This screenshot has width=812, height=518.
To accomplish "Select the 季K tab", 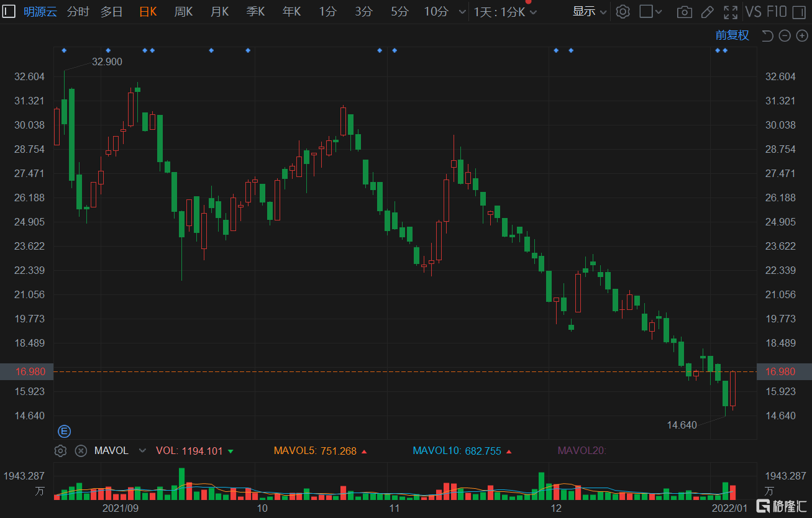I will tap(255, 12).
